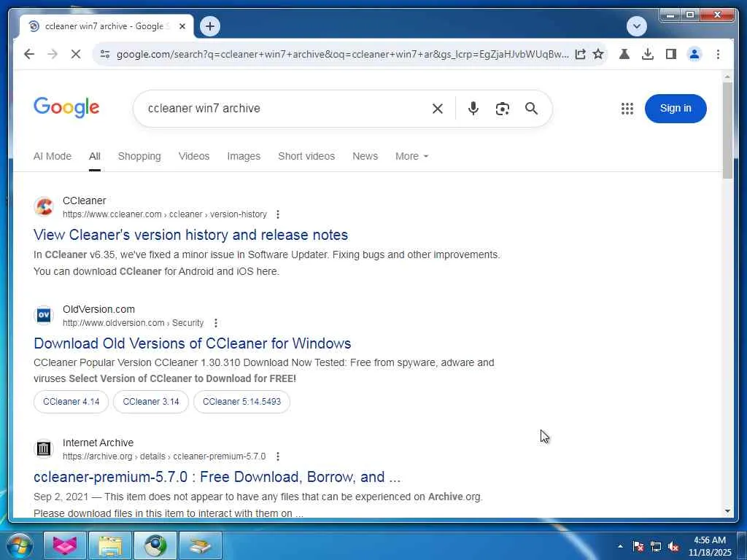Open Chrome three-dot menu
747x560 pixels.
click(x=718, y=54)
